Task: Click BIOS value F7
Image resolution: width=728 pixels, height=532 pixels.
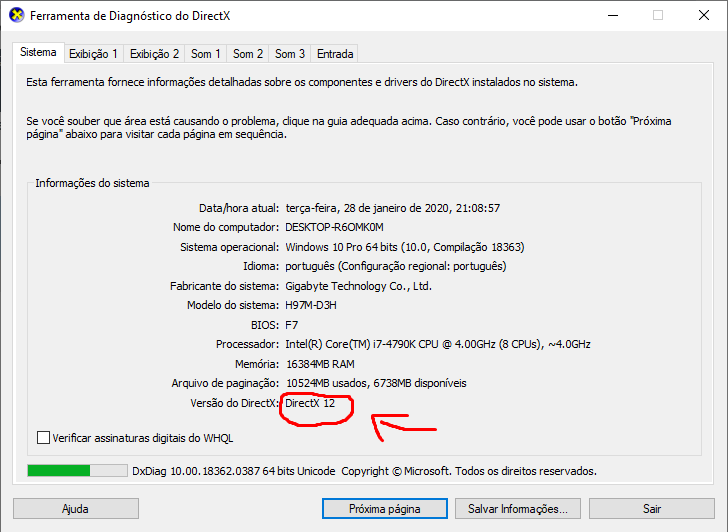Action: pyautogui.click(x=292, y=325)
